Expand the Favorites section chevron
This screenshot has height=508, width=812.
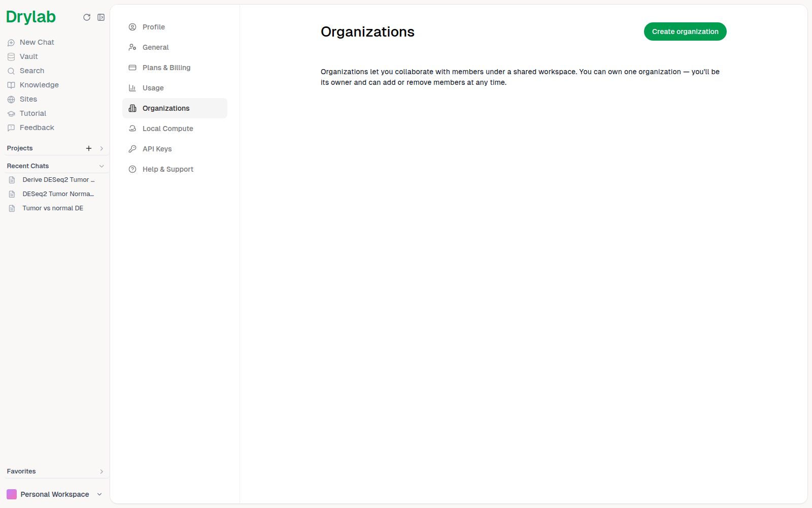point(101,471)
